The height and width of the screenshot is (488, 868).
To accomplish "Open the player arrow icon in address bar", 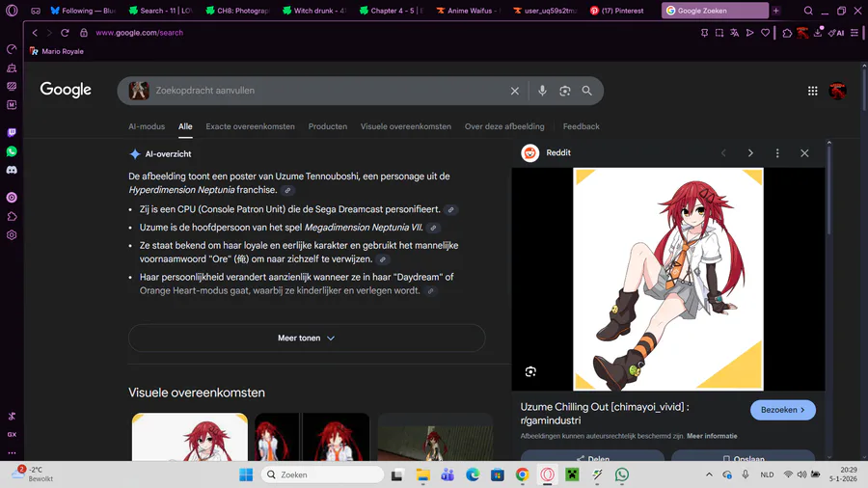I will point(749,33).
